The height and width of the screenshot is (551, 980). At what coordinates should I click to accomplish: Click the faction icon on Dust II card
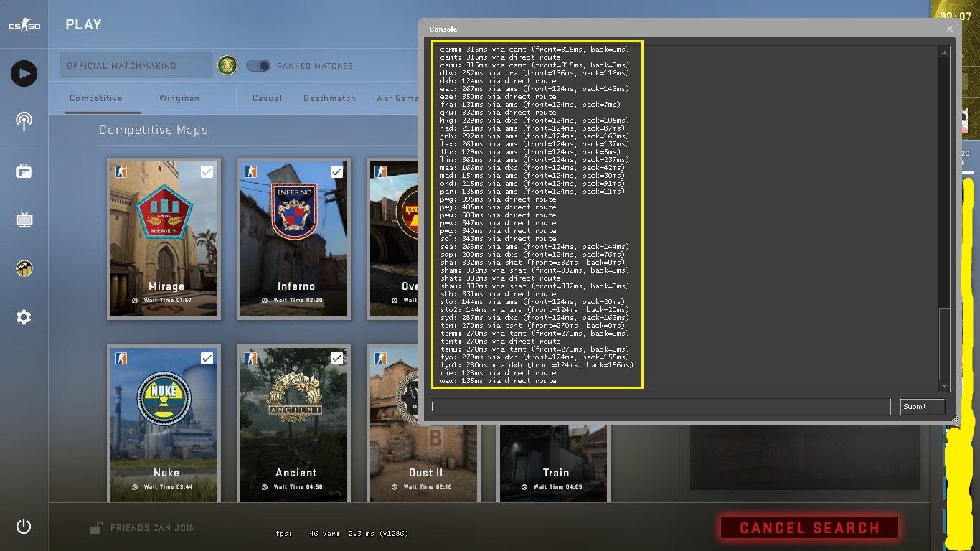tap(380, 358)
